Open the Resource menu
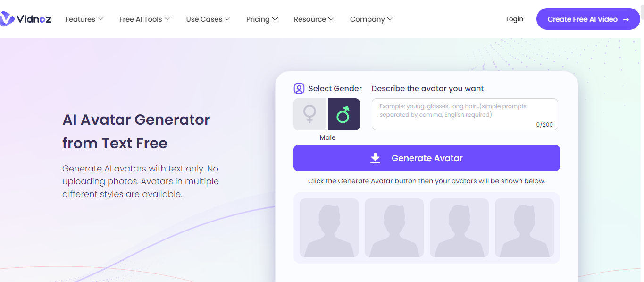Image resolution: width=644 pixels, height=282 pixels. click(313, 19)
